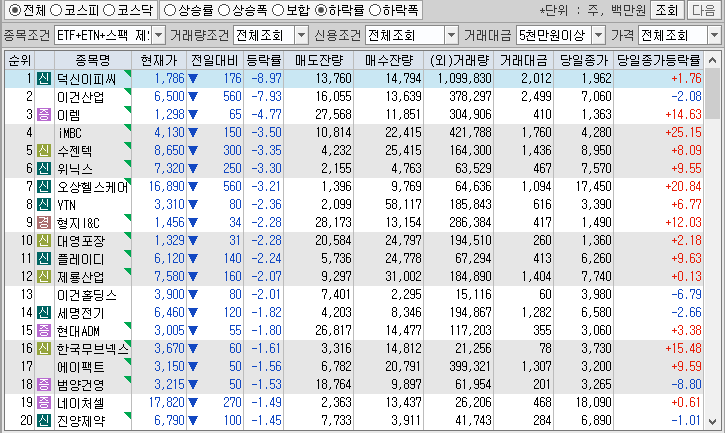Open the 종목조건 dropdown
This screenshot has width=725, height=433.
coord(159,35)
